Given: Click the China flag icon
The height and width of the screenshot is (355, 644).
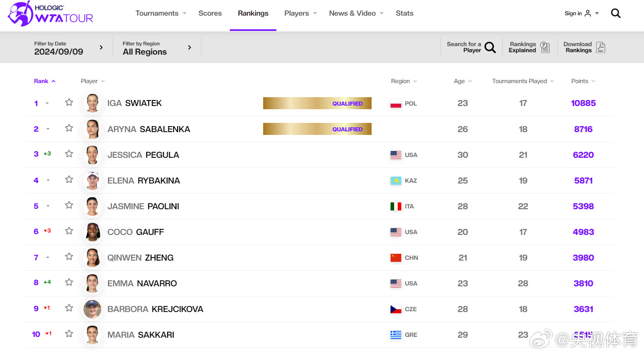Looking at the screenshot, I should [x=396, y=258].
